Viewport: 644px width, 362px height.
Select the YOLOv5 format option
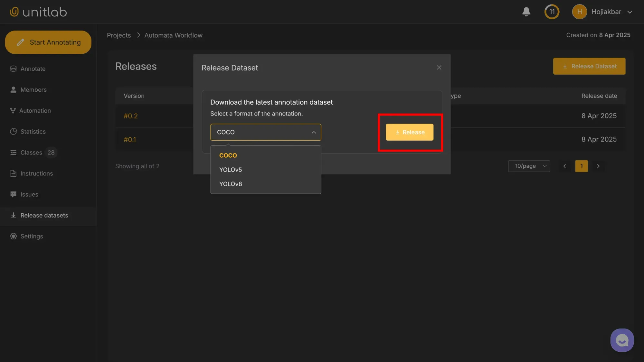coord(231,170)
